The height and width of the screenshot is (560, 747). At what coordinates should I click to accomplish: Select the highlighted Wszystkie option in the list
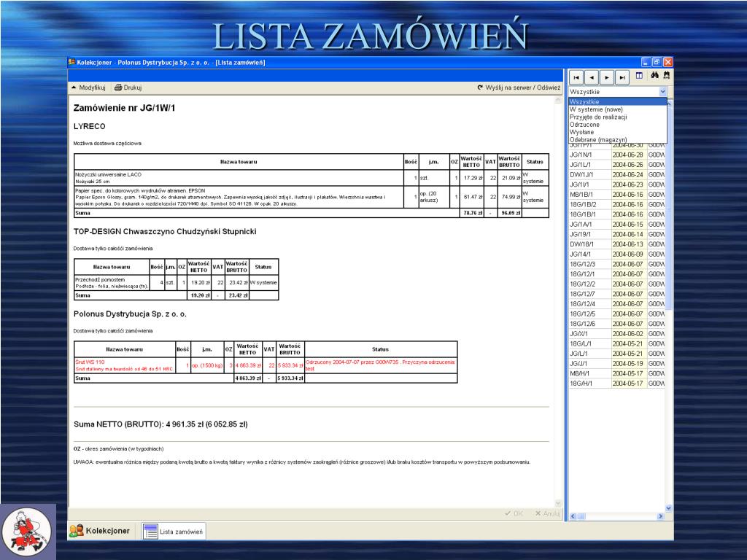click(x=617, y=101)
